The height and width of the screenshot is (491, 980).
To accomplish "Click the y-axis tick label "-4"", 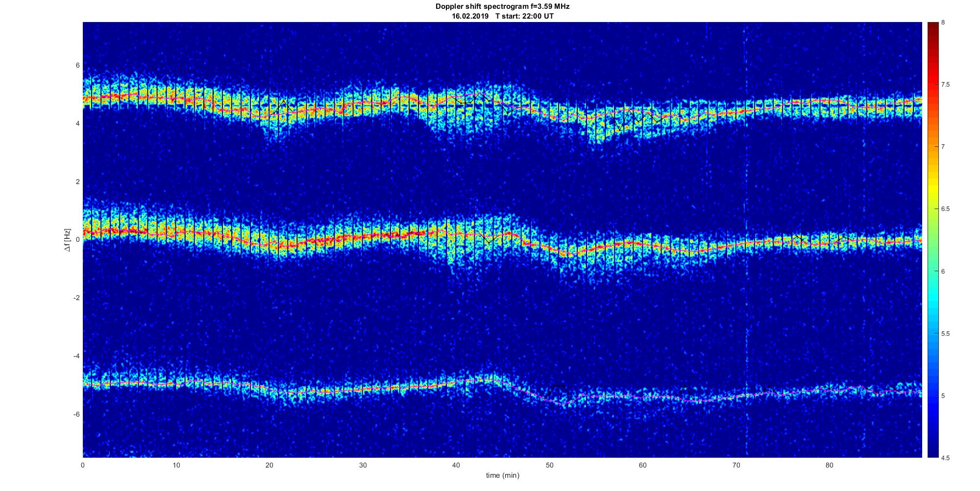I will point(77,356).
